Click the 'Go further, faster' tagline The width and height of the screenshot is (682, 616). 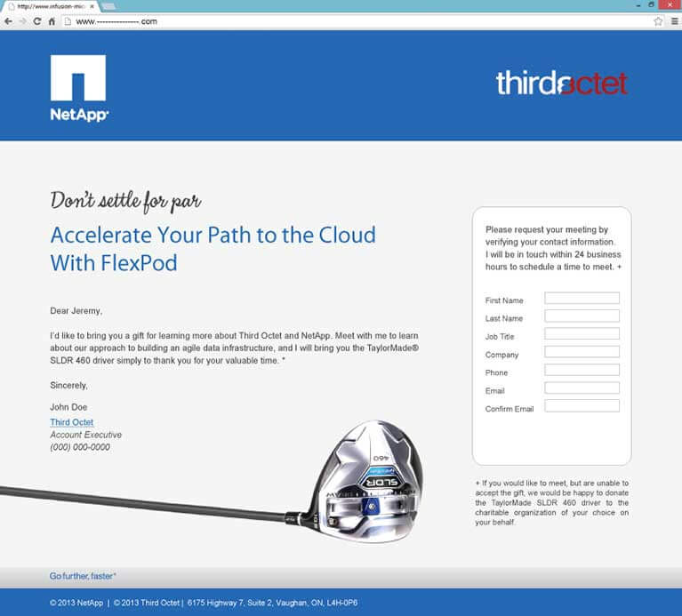coord(83,576)
